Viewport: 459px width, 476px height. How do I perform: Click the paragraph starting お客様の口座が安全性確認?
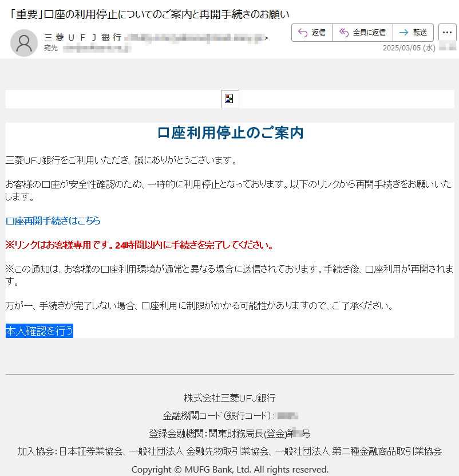(x=228, y=190)
